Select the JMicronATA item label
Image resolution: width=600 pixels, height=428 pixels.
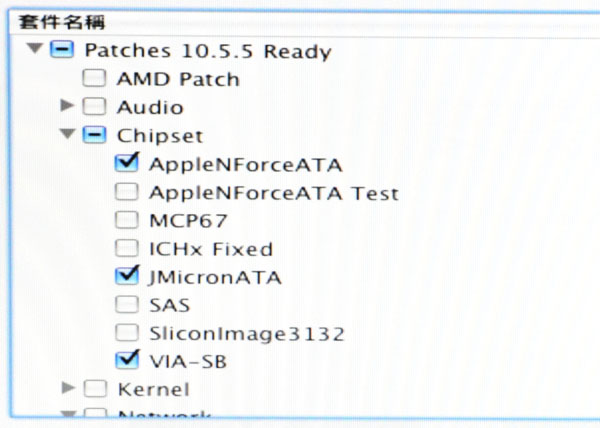[215, 277]
